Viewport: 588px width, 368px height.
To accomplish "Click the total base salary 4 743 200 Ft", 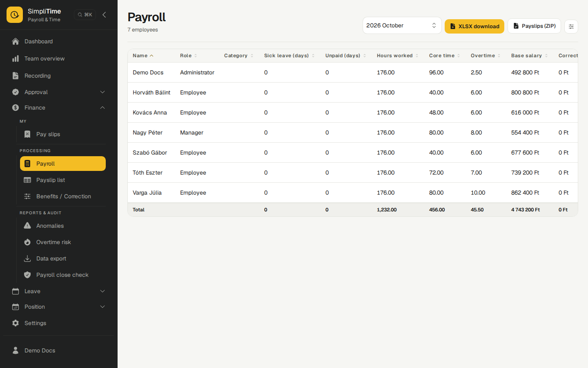I will click(526, 210).
